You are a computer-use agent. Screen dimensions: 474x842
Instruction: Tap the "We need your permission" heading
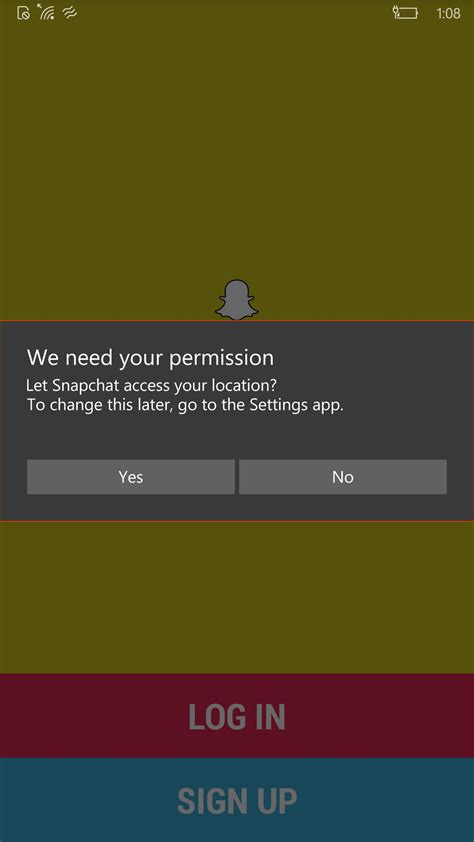[150, 358]
